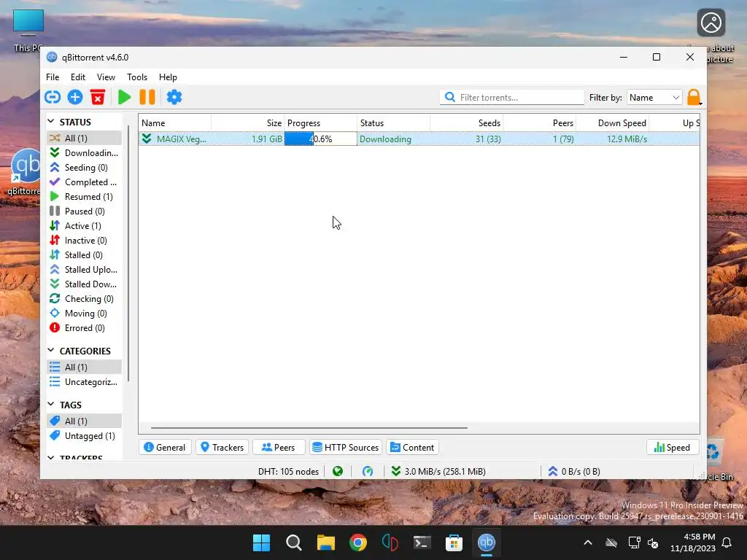Pause torrents with the orange pause icon
Viewport: 747px width, 560px height.
[147, 97]
